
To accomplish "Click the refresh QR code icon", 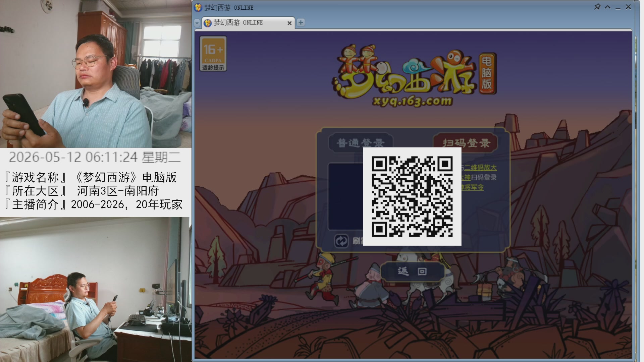I will pos(341,241).
